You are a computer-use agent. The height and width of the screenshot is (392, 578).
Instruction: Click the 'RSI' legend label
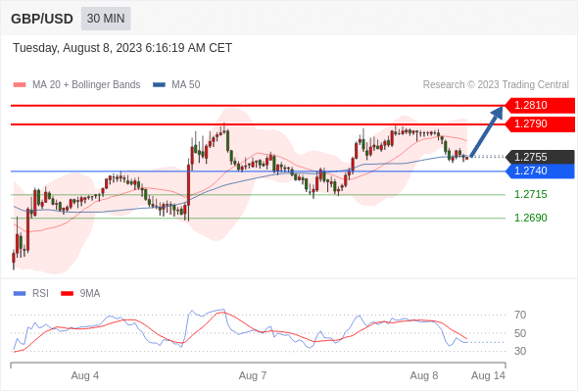coord(40,294)
